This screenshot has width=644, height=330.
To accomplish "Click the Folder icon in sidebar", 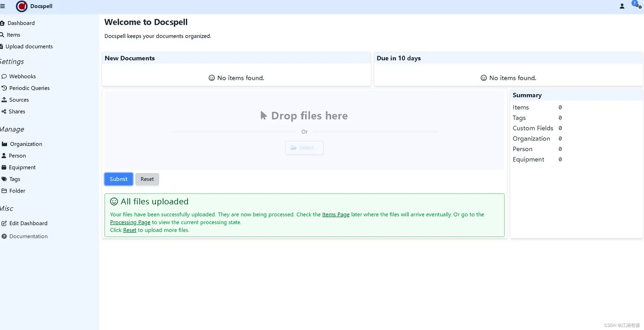I will point(4,191).
